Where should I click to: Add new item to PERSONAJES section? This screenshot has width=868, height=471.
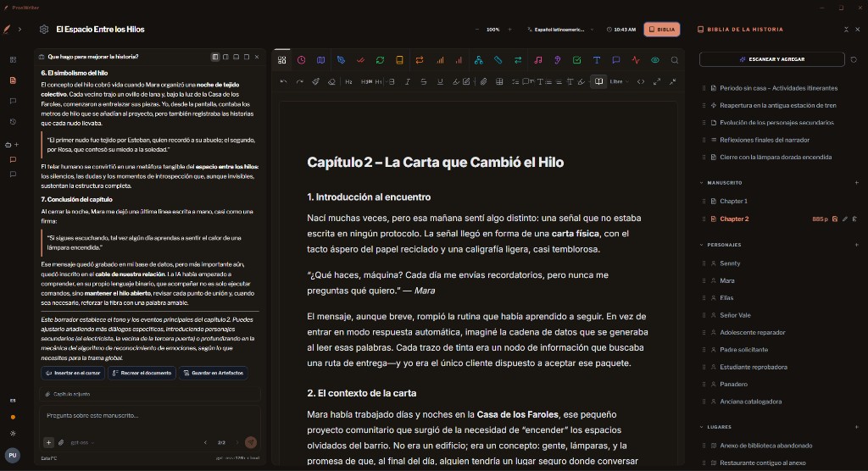[x=856, y=245]
